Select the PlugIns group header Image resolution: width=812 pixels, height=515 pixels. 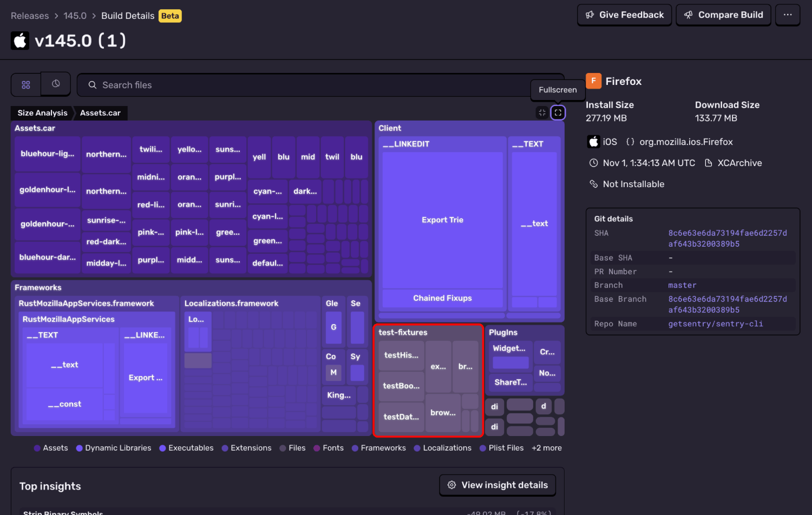pos(503,333)
